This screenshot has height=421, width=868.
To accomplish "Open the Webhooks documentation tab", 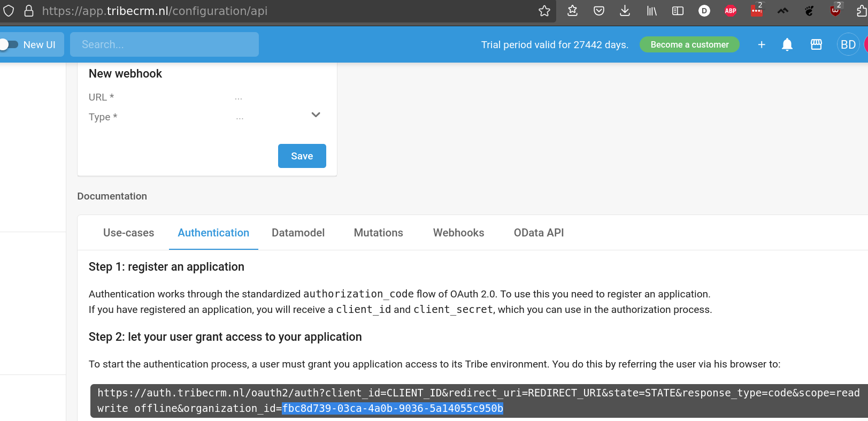I will point(458,233).
